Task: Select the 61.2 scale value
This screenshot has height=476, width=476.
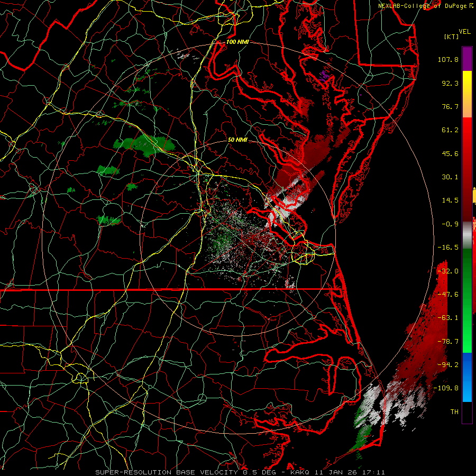Action: 450,130
